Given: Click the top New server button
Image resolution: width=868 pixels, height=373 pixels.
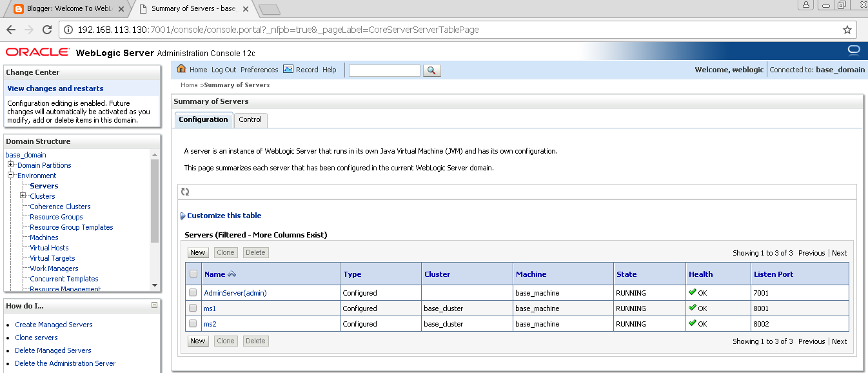Looking at the screenshot, I should point(198,253).
